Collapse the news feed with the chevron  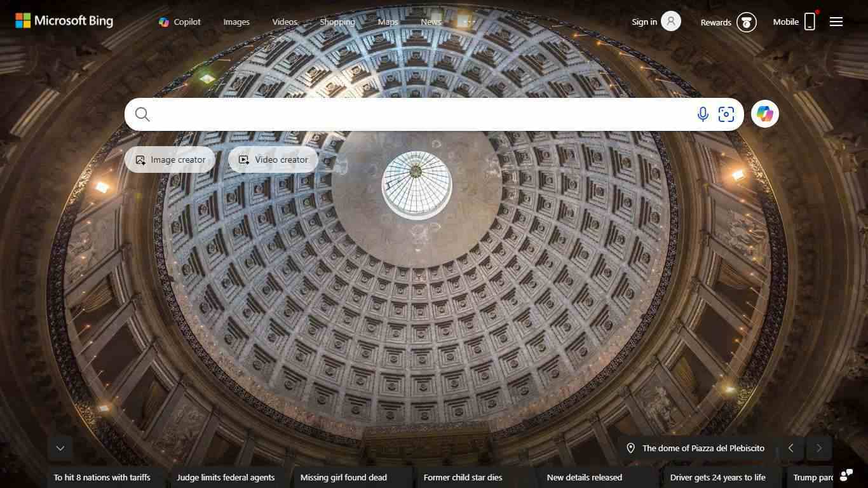[60, 448]
